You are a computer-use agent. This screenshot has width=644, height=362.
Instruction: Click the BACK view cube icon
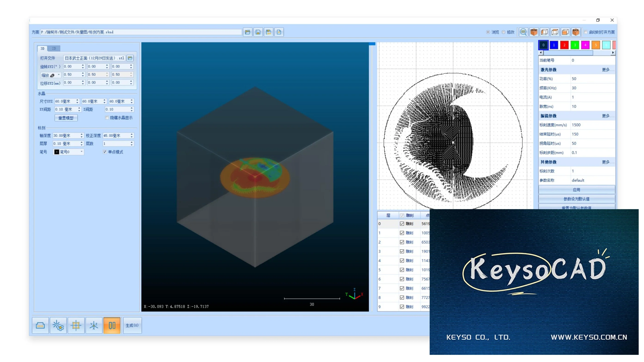[575, 32]
